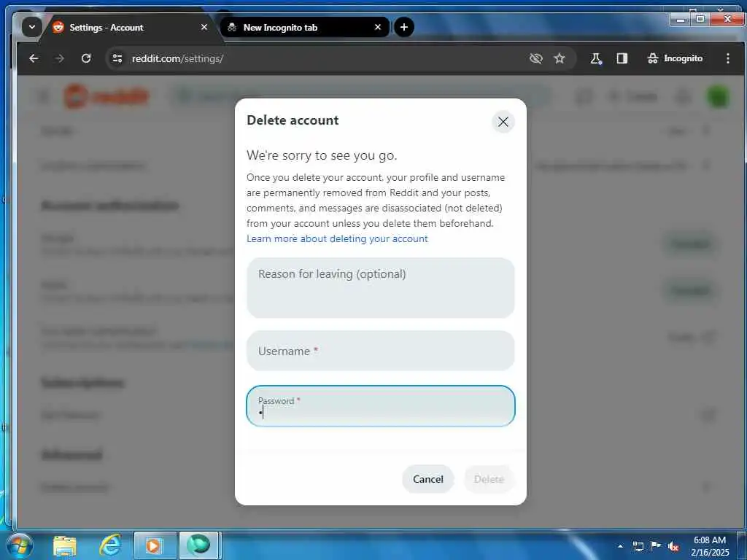Close the Delete account dialog

[x=503, y=122]
